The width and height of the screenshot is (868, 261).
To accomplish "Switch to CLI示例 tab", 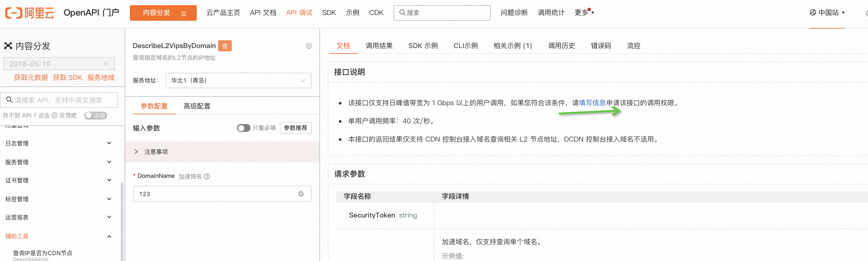I will click(x=465, y=46).
